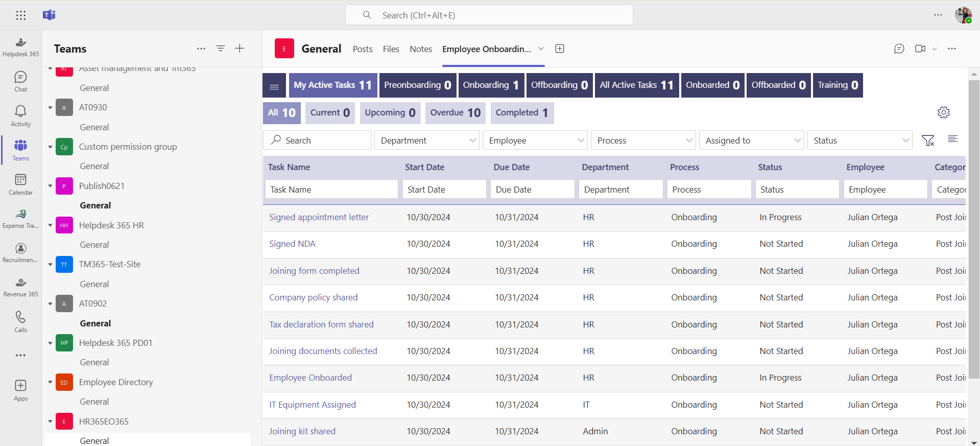This screenshot has height=446, width=980.
Task: Open channel conversation icon
Action: point(899,49)
